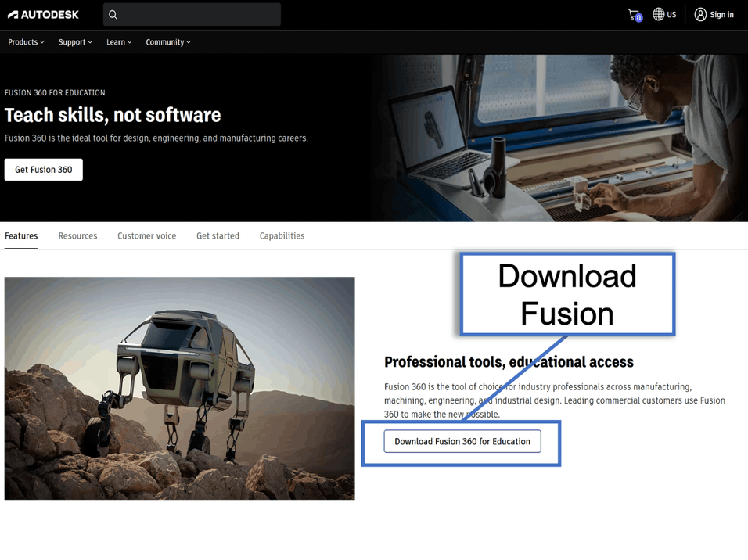Select the Features tab
Image resolution: width=748 pixels, height=560 pixels.
pos(21,235)
